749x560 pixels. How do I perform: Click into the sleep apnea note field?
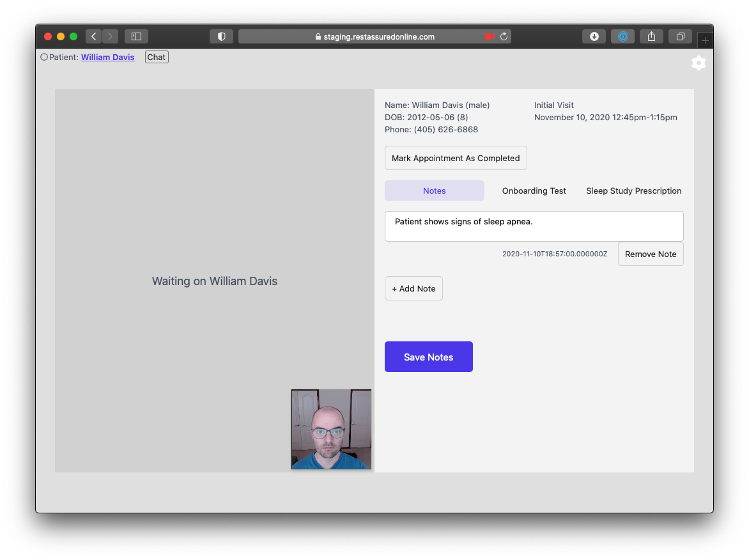534,226
